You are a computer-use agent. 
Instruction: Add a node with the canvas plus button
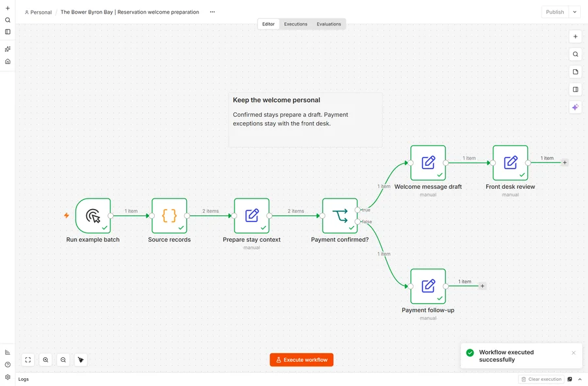pos(575,37)
